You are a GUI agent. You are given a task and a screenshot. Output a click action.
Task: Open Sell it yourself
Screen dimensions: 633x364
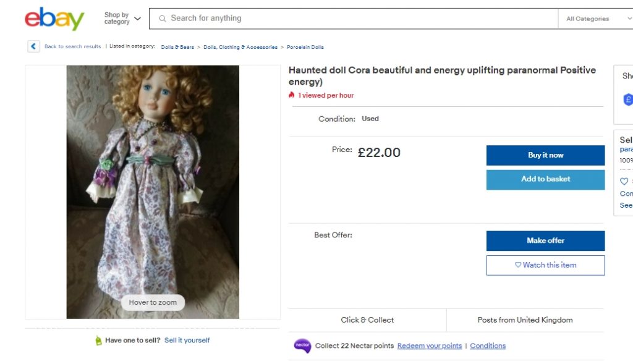(187, 340)
